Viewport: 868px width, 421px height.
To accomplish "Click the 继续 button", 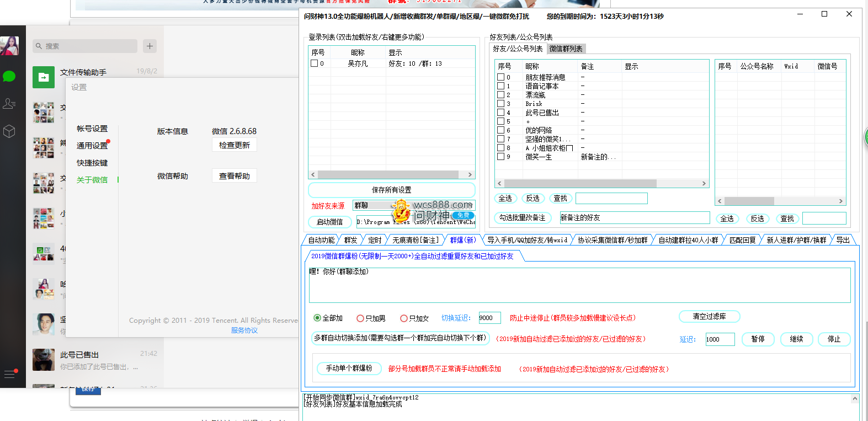I will (796, 339).
